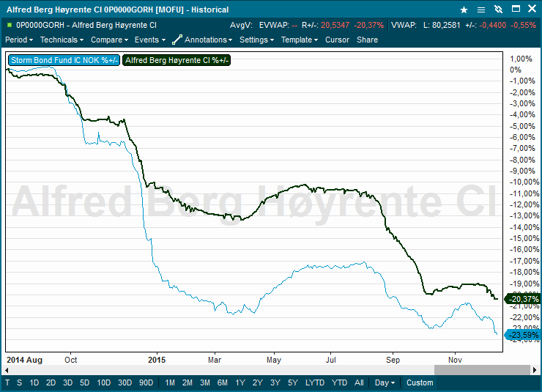
Task: Expand the Events dropdown
Action: [x=150, y=40]
